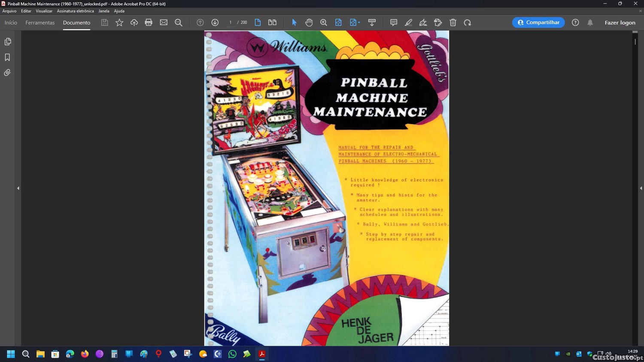
Task: Toggle single page view mode
Action: coord(258,23)
